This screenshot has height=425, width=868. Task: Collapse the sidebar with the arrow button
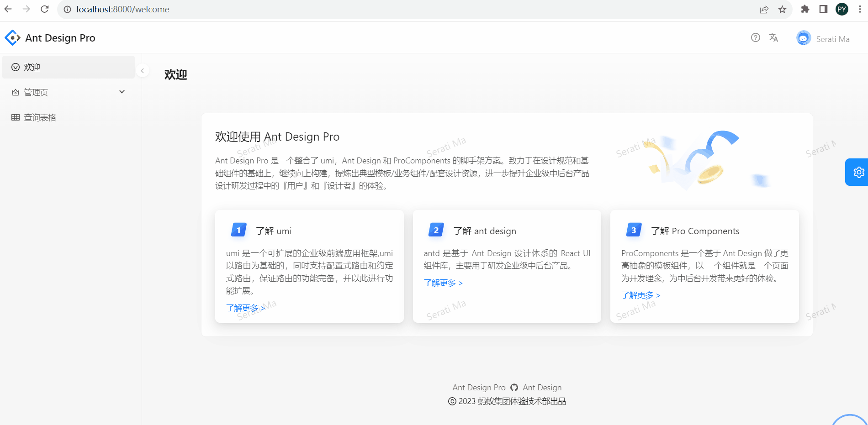143,71
